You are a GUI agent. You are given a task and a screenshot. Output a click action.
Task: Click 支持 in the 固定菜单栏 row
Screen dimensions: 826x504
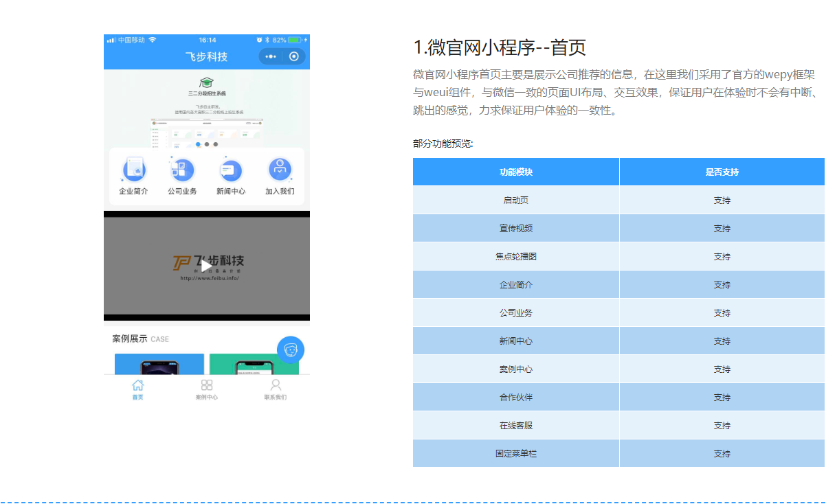click(722, 454)
